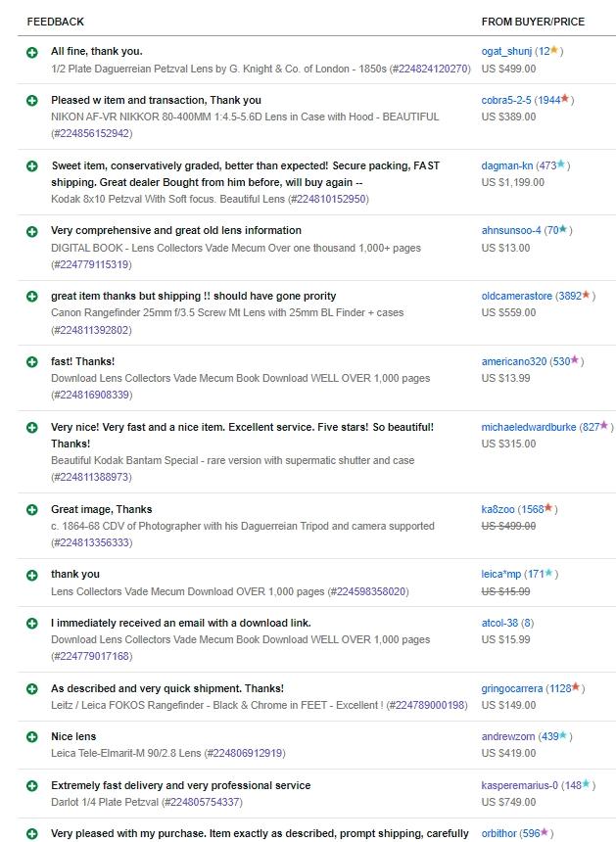The height and width of the screenshot is (842, 616).
Task: Click the star icon beside michaeledwardburke's score
Action: point(605,427)
